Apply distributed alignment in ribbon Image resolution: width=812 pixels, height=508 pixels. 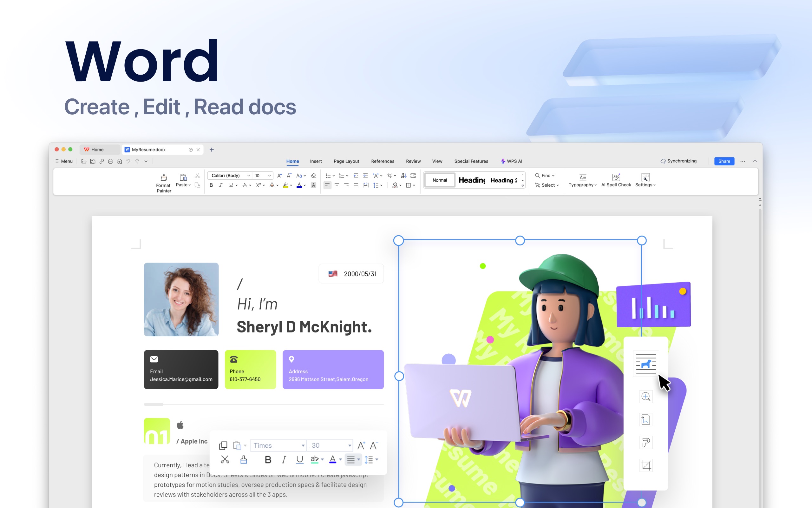click(365, 185)
